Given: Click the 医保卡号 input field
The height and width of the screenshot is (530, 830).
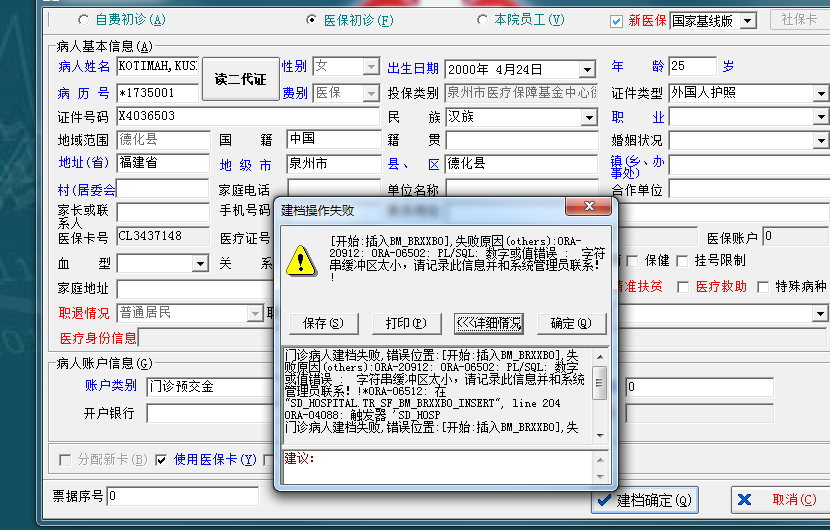Looking at the screenshot, I should (163, 237).
